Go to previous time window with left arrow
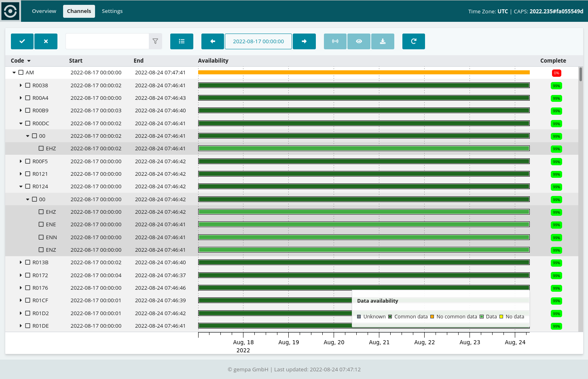The width and height of the screenshot is (588, 379). tap(213, 41)
